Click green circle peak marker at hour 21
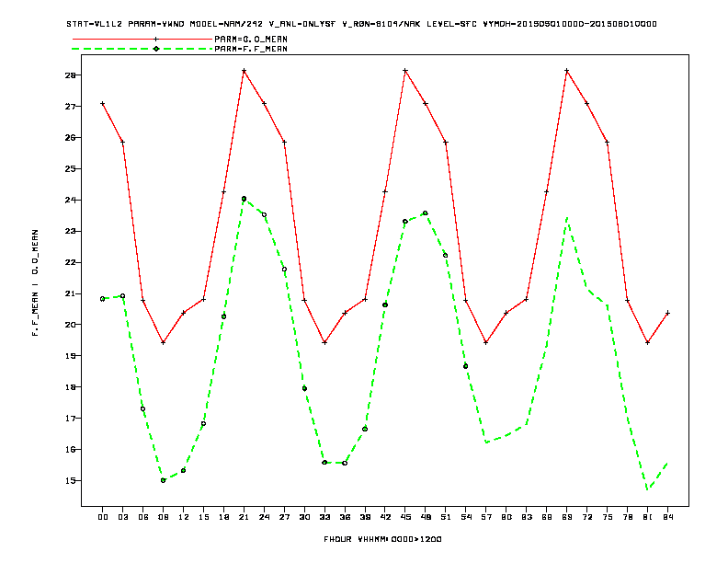 (x=244, y=199)
